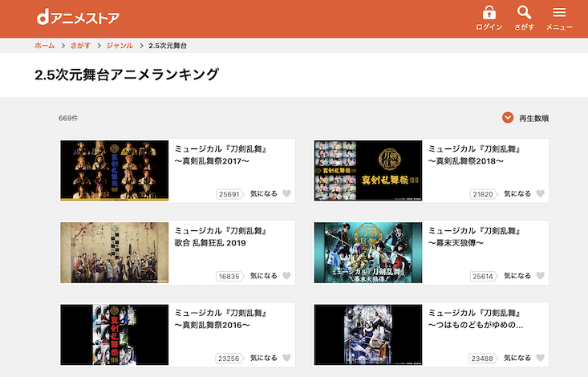Click the 再生数順 sort label

(534, 119)
